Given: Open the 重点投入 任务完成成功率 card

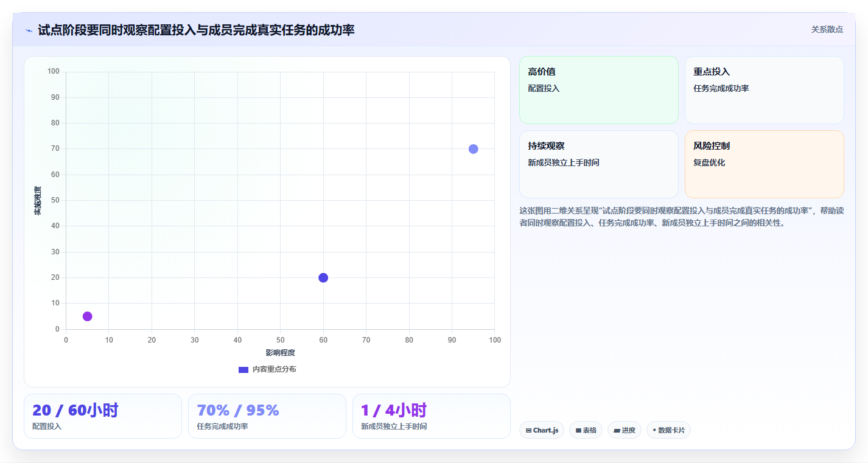Looking at the screenshot, I should 764,90.
